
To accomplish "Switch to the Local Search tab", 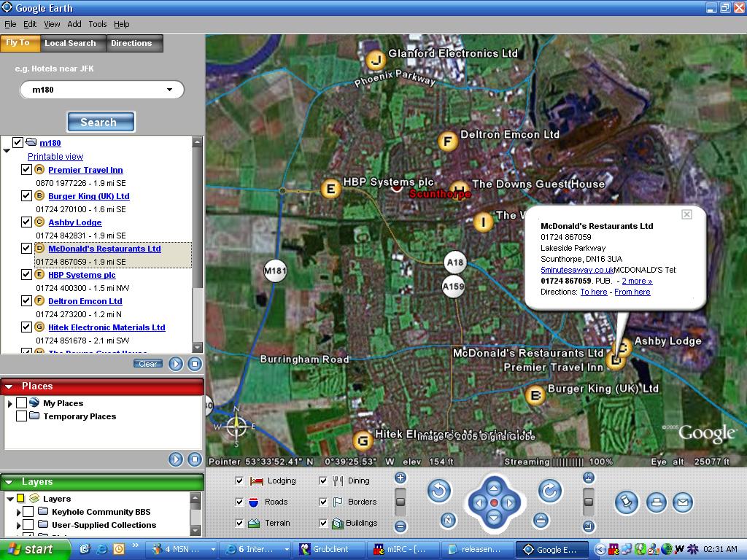I will click(70, 43).
